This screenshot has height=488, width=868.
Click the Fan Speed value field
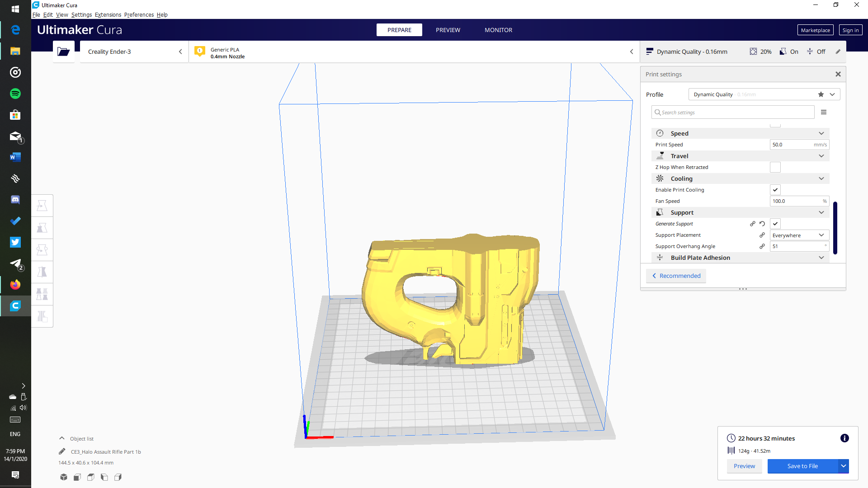click(x=799, y=201)
